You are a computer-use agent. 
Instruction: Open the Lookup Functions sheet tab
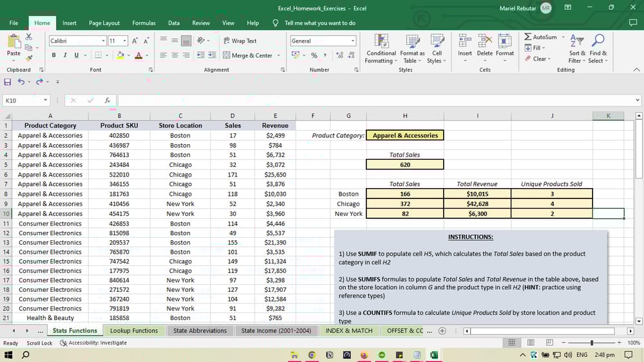click(x=134, y=331)
